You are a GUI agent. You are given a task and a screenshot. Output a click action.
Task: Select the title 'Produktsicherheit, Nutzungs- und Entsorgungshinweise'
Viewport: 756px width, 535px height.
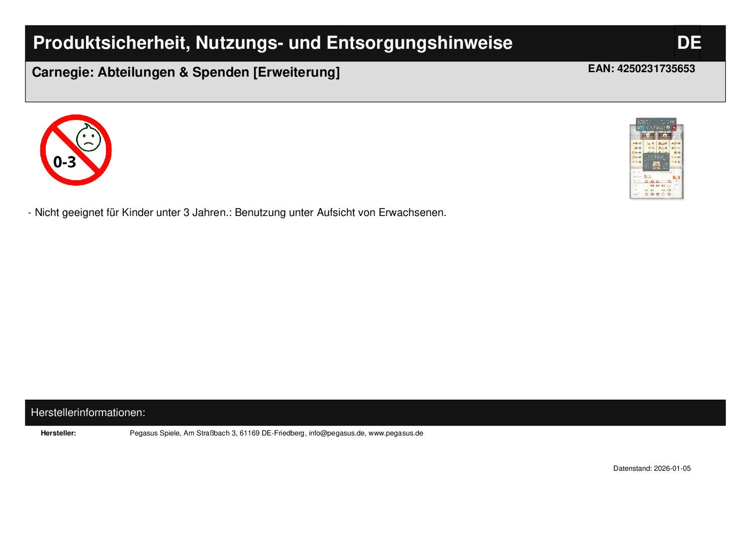point(273,43)
